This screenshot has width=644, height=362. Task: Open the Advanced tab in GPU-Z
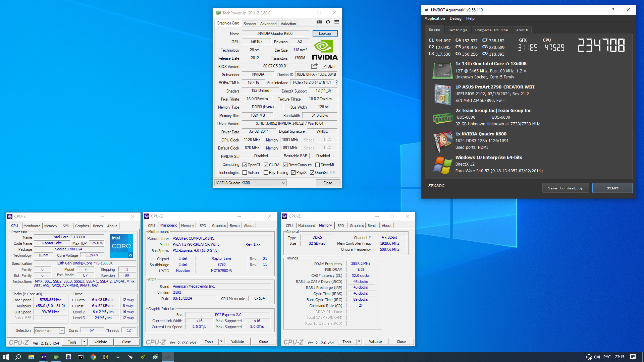[x=268, y=24]
